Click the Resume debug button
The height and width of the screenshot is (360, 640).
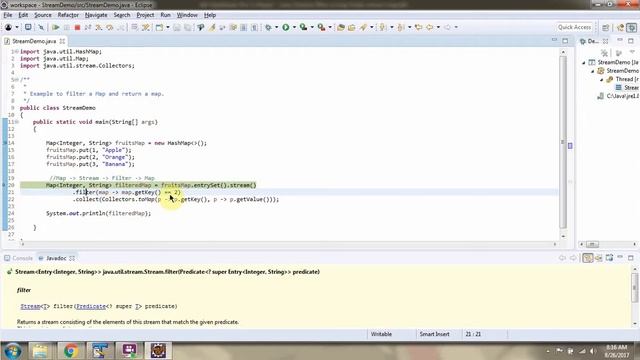(x=55, y=27)
